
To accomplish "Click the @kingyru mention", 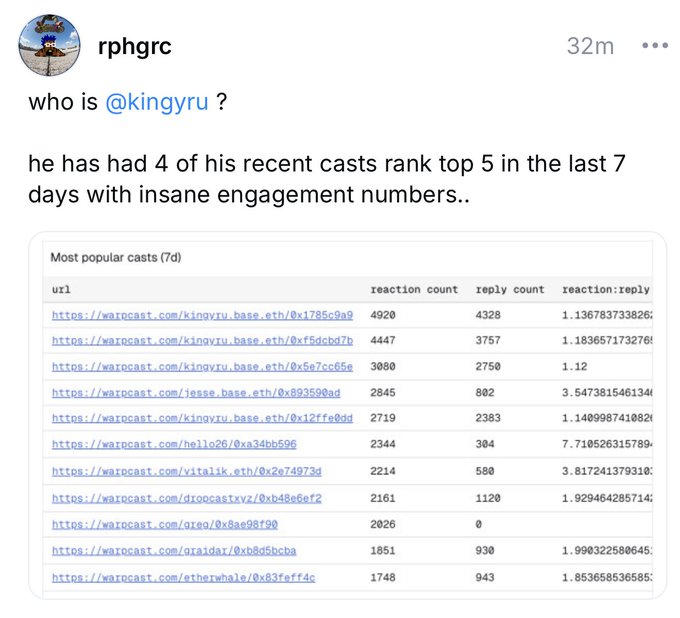I will [x=157, y=103].
